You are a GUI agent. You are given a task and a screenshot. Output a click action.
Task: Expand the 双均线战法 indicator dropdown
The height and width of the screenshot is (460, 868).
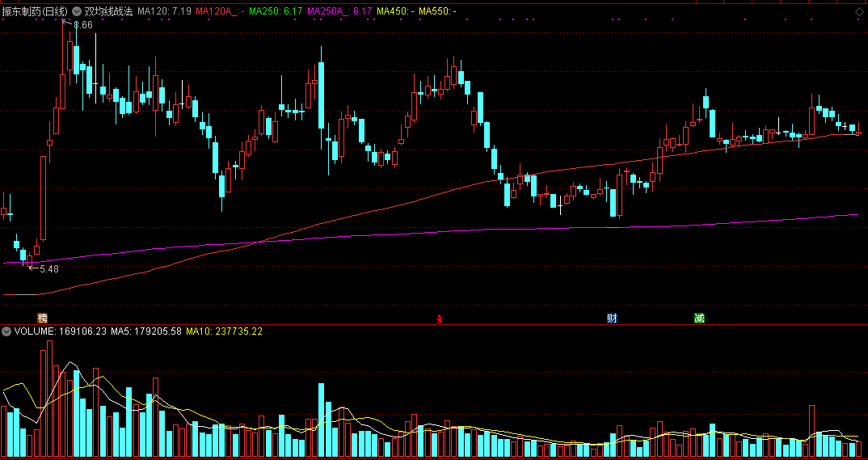tap(76, 11)
